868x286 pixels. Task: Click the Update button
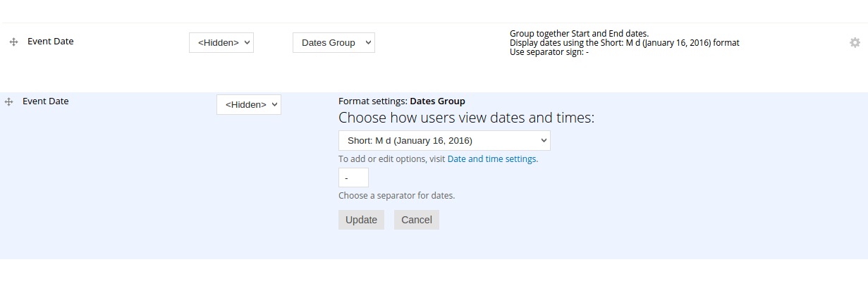tap(361, 220)
